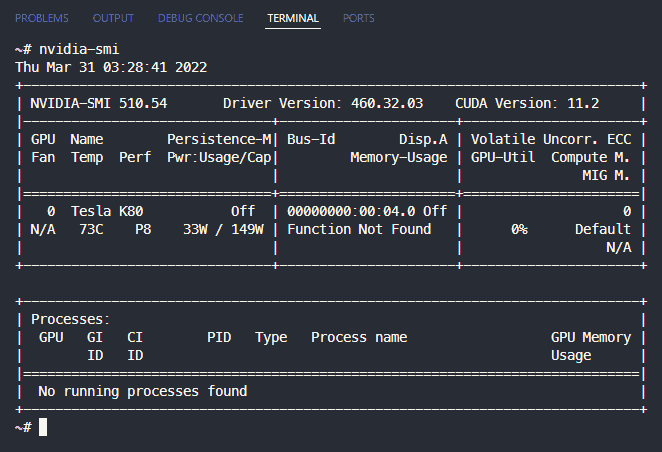
Task: Click the 33W / 149W power usage
Action: point(223,229)
